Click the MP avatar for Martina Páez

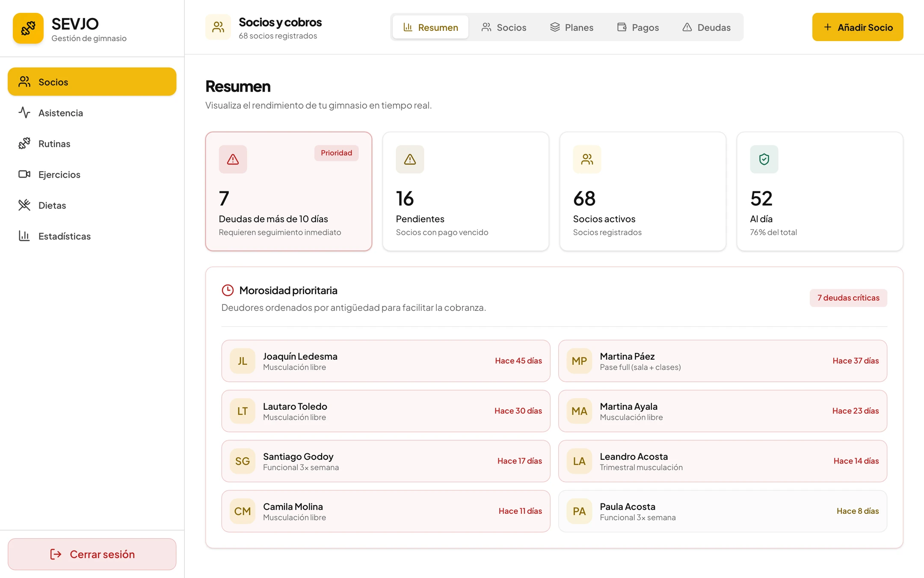pos(579,361)
